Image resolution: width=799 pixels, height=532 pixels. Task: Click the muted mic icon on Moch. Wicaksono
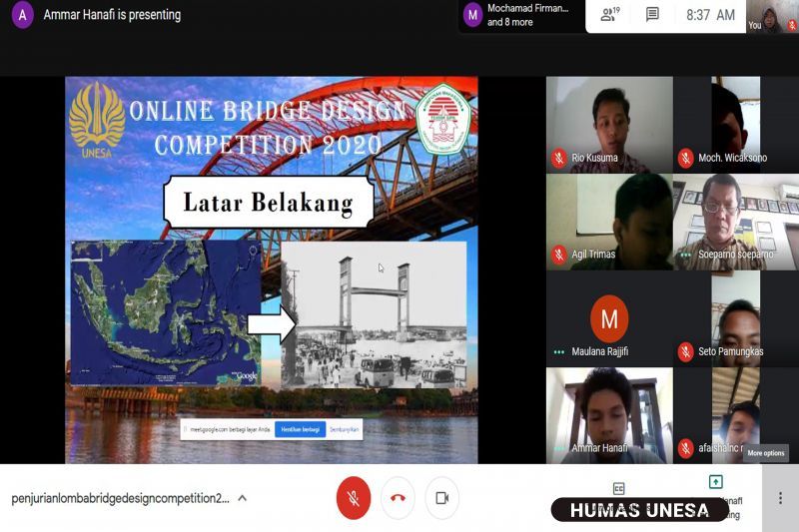(x=686, y=158)
